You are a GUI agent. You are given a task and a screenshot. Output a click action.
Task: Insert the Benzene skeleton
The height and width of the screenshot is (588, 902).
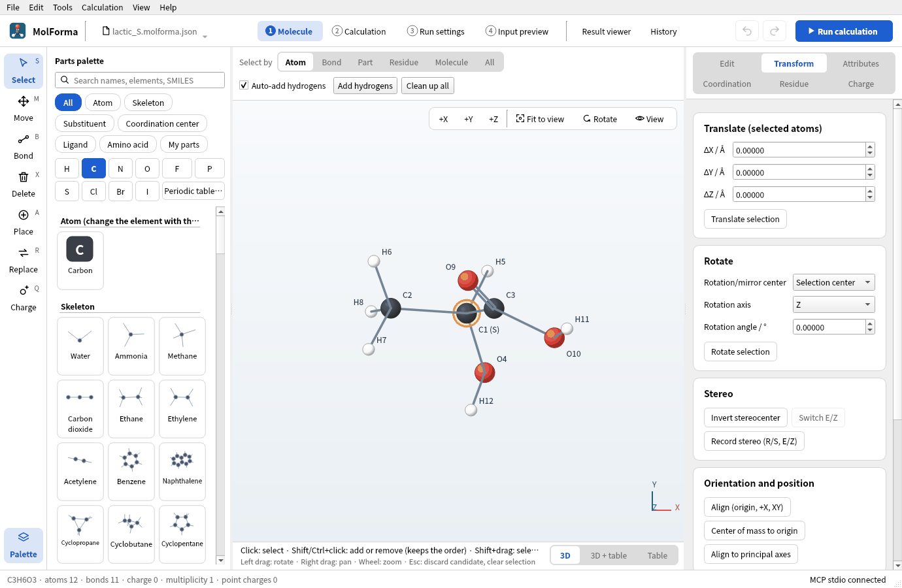tap(131, 472)
